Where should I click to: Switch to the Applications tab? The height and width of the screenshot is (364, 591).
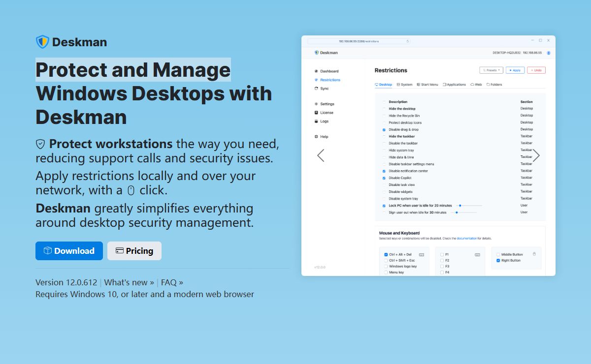[x=454, y=85]
